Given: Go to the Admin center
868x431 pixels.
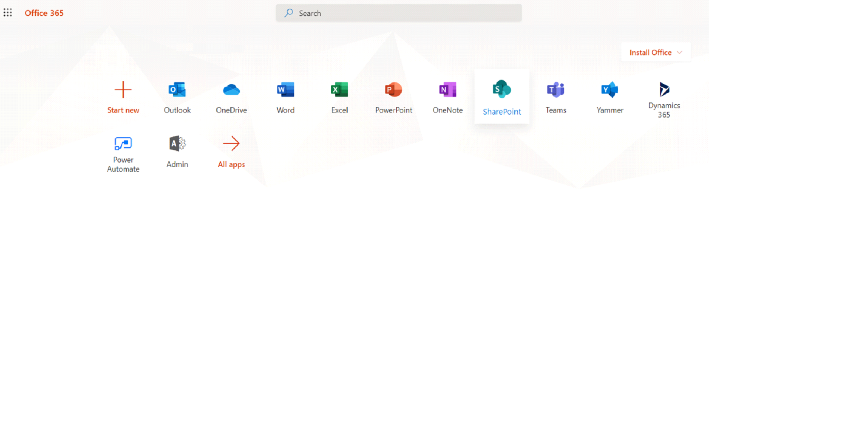Looking at the screenshot, I should (x=177, y=152).
